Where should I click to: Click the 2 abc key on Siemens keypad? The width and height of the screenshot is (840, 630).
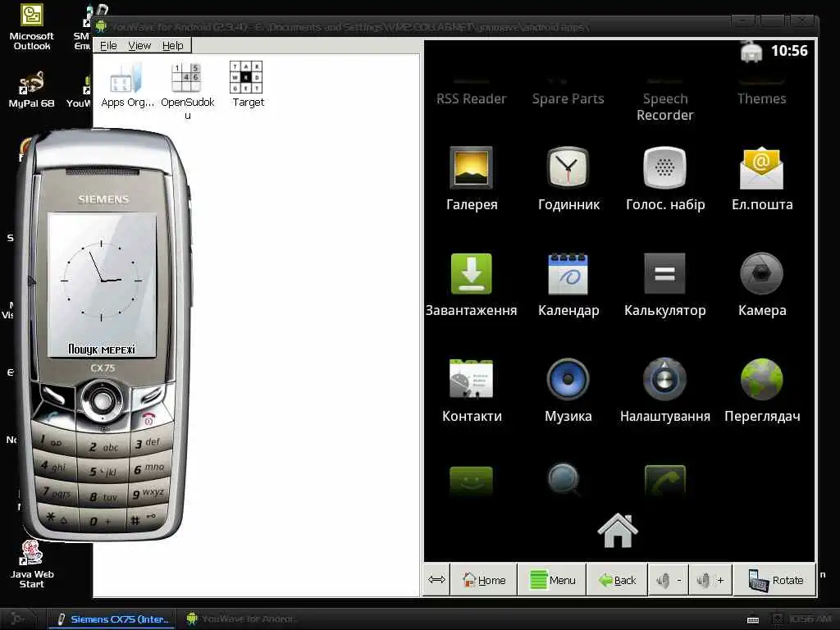(x=103, y=445)
